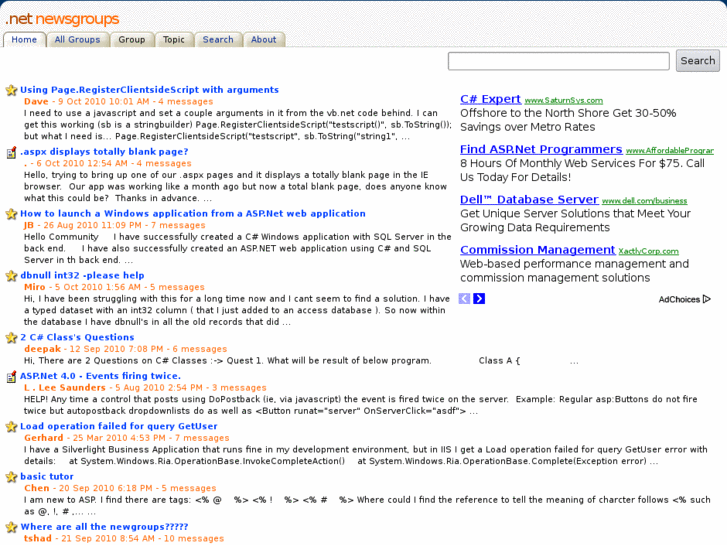Image resolution: width=727 pixels, height=545 pixels.
Task: Open thread "Where are all the newgroups?????"
Action: click(104, 527)
